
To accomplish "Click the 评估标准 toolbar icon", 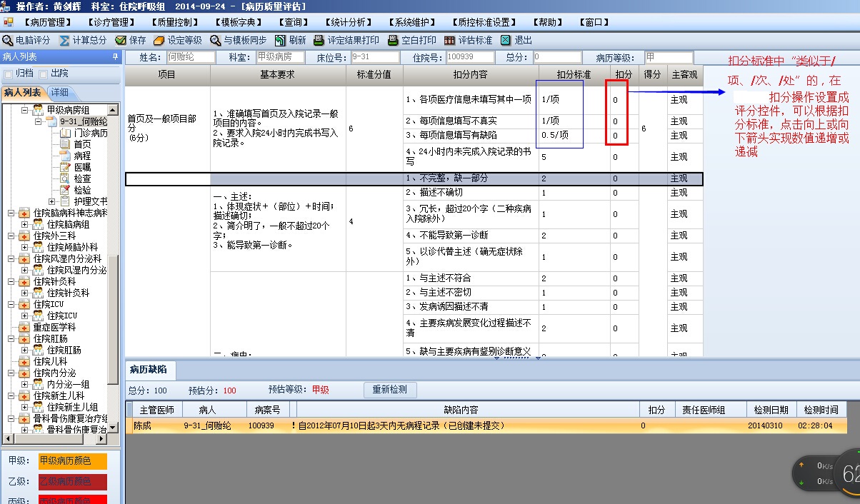I will click(x=449, y=41).
